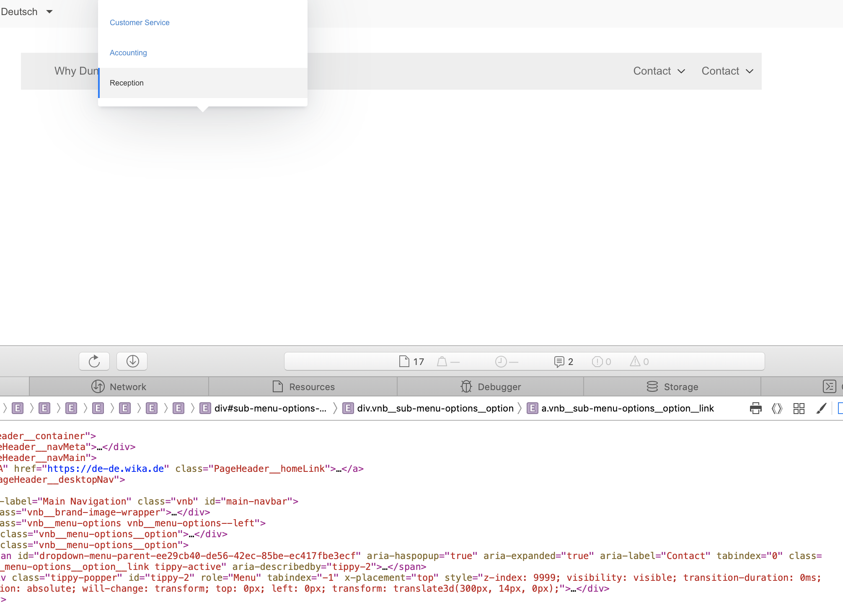Select the PageHeader__desktopNav DOM line
The height and width of the screenshot is (616, 843).
pos(63,479)
